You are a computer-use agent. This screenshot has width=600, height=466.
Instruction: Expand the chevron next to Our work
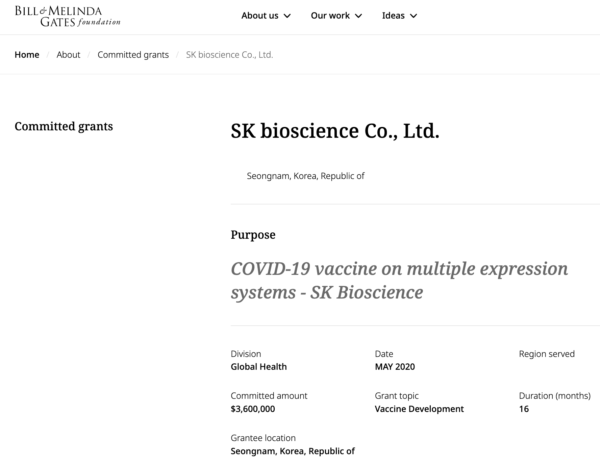pyautogui.click(x=357, y=16)
